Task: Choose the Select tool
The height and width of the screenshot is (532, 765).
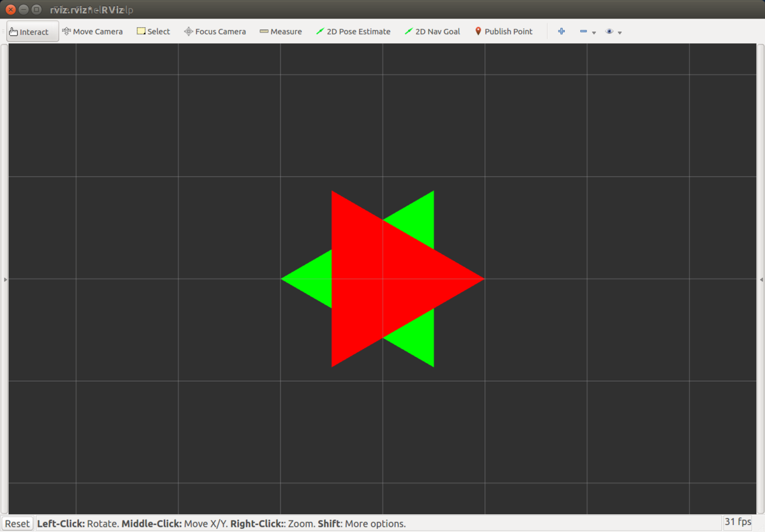Action: click(154, 31)
